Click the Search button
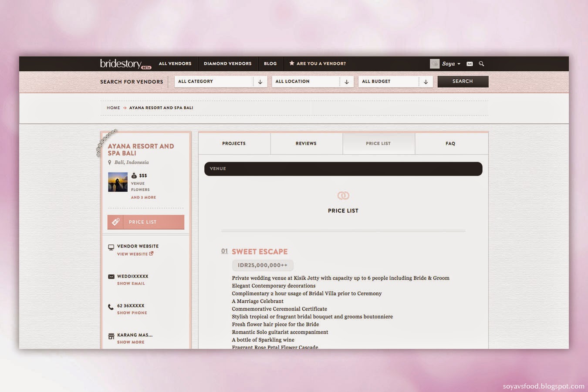Screen dimensions: 588x392 point(463,81)
